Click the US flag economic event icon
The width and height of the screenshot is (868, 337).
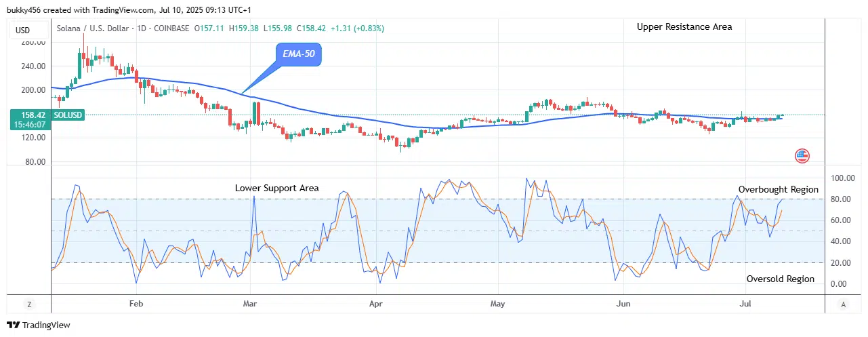[x=802, y=156]
